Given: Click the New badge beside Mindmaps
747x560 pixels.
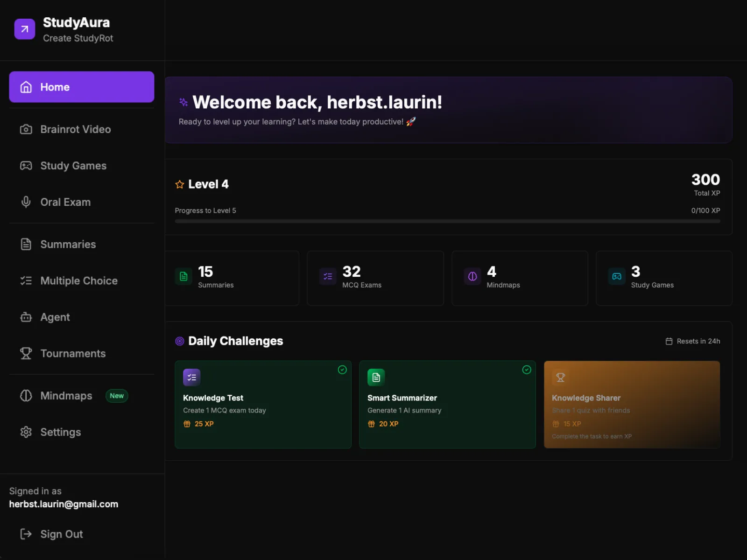Looking at the screenshot, I should tap(117, 396).
